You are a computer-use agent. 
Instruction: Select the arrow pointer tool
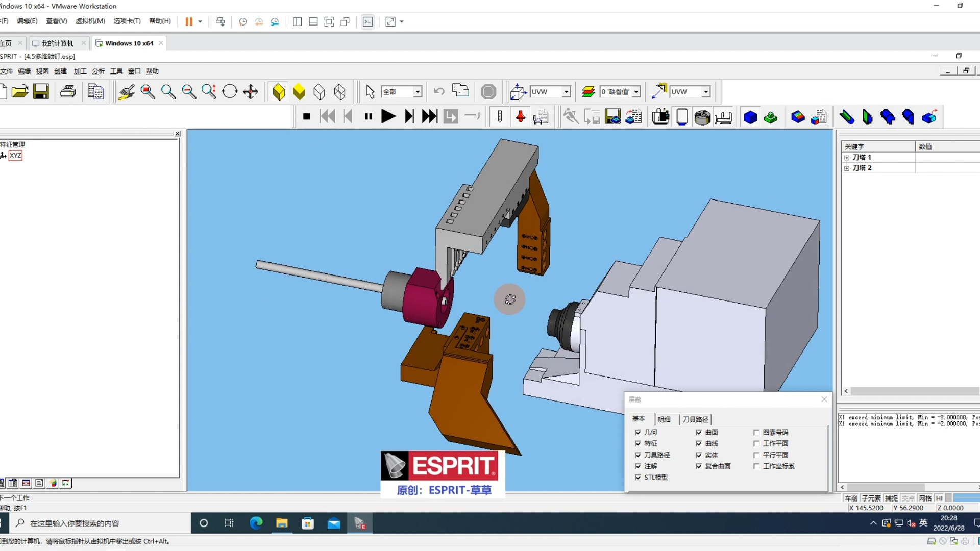[370, 92]
